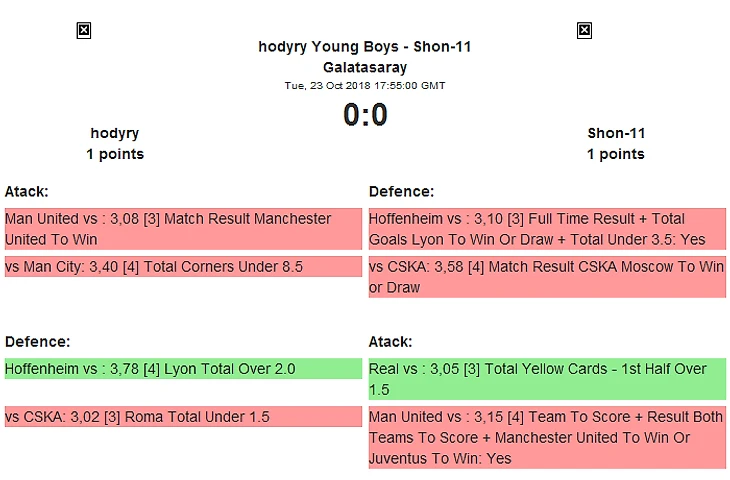Click the green Lyon Total Over 2.0 row
Viewport: 730px width, 480px height.
pyautogui.click(x=182, y=369)
